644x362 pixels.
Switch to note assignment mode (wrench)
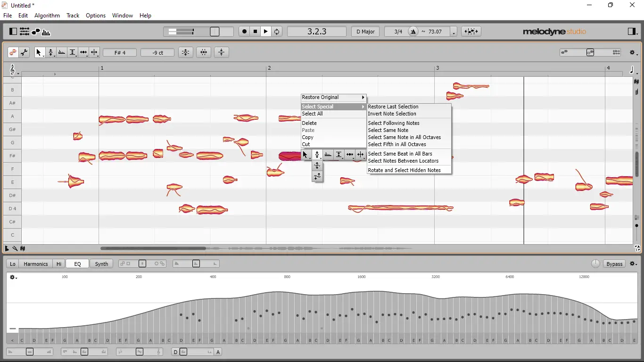24,52
